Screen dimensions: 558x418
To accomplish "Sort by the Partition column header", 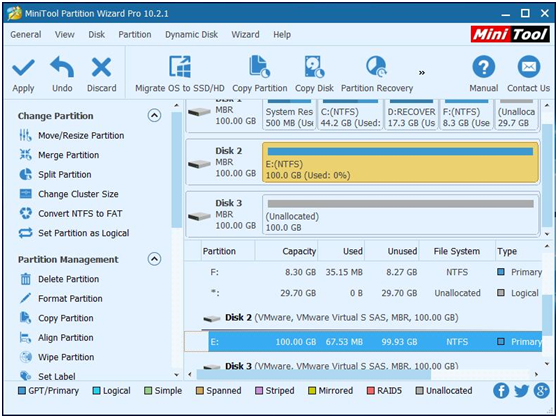I will click(x=228, y=251).
